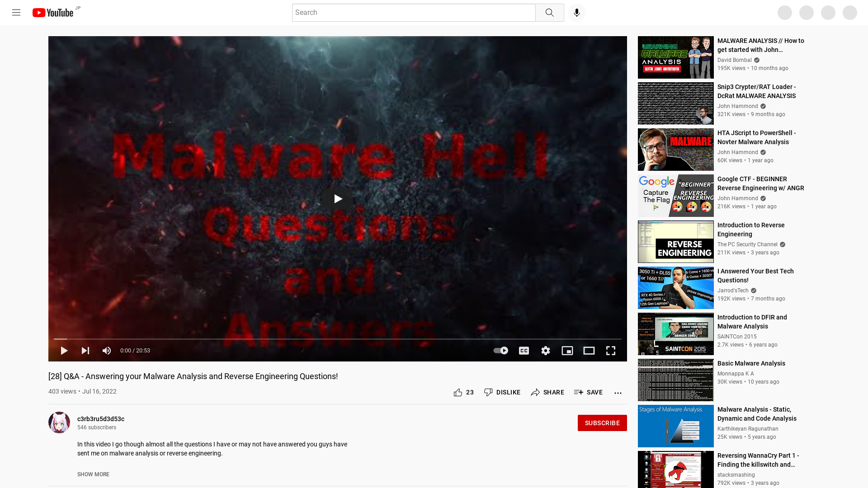Viewport: 868px width, 488px height.
Task: Open more actions with the ellipsis icon
Action: (618, 392)
